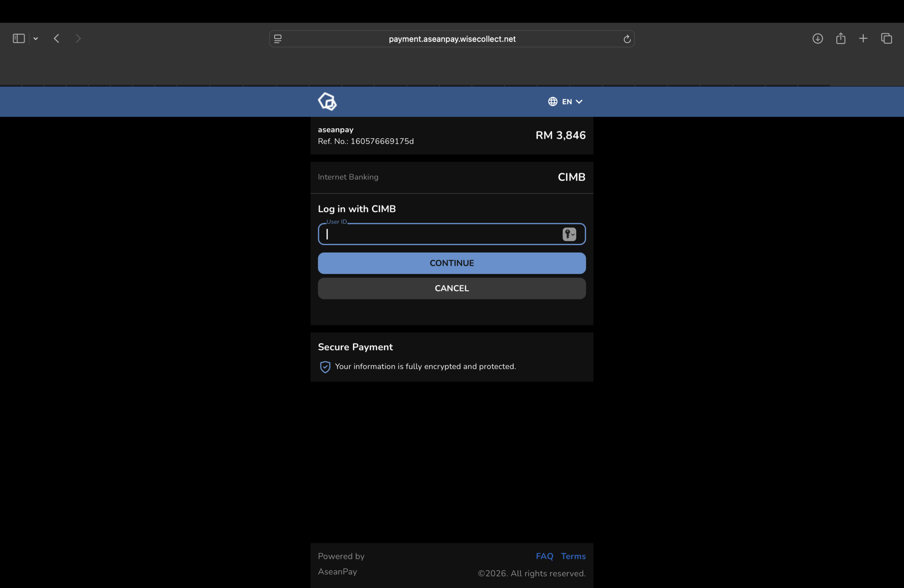This screenshot has height=588, width=904.
Task: Expand the EN language dropdown
Action: pos(572,101)
